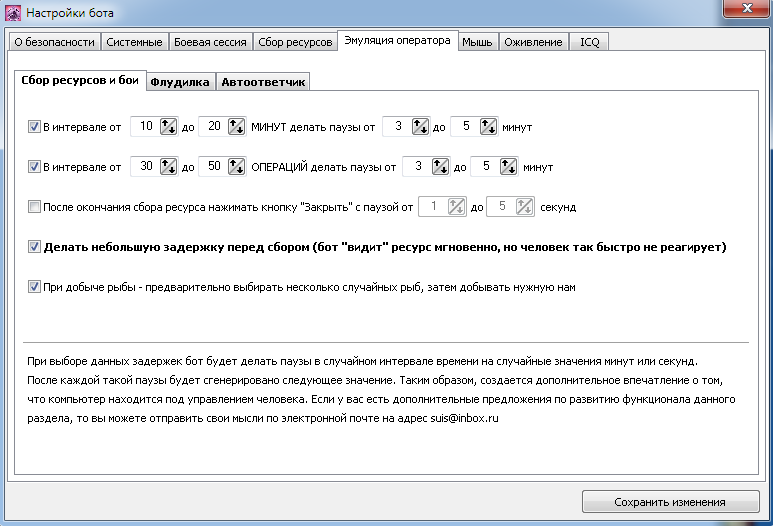Enable pressing 'Закрыть' after resource collection
This screenshot has height=526, width=773.
point(34,207)
